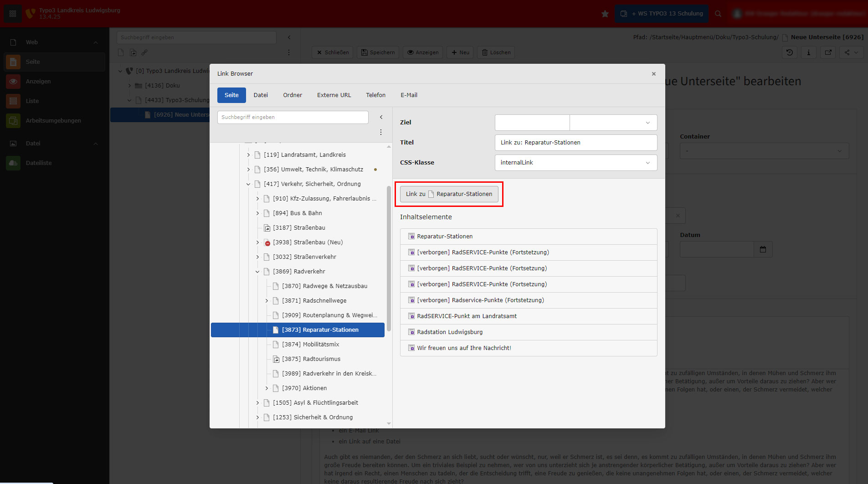Screen dimensions: 868x484
Task: Open the CSS-Klasse dropdown
Action: click(x=575, y=163)
